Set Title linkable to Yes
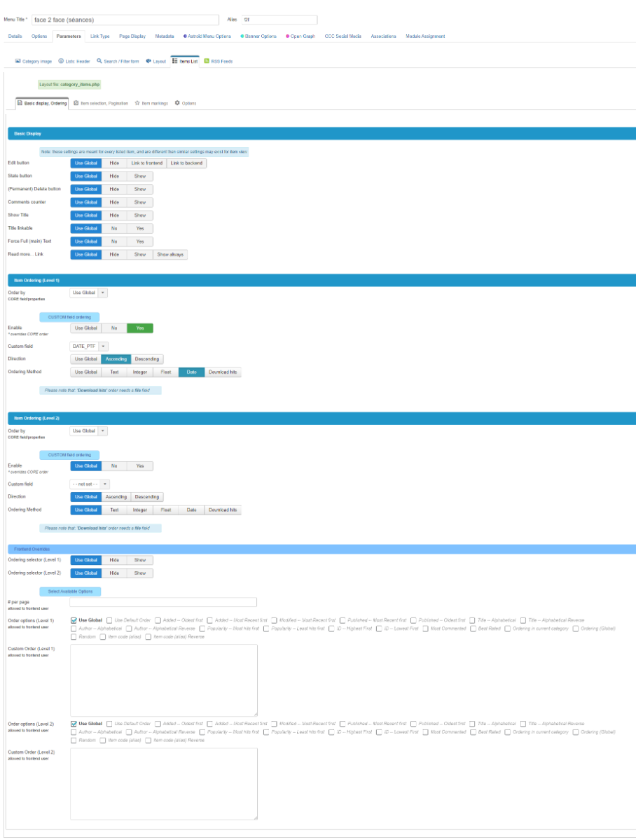The width and height of the screenshot is (636, 840). coord(140,228)
